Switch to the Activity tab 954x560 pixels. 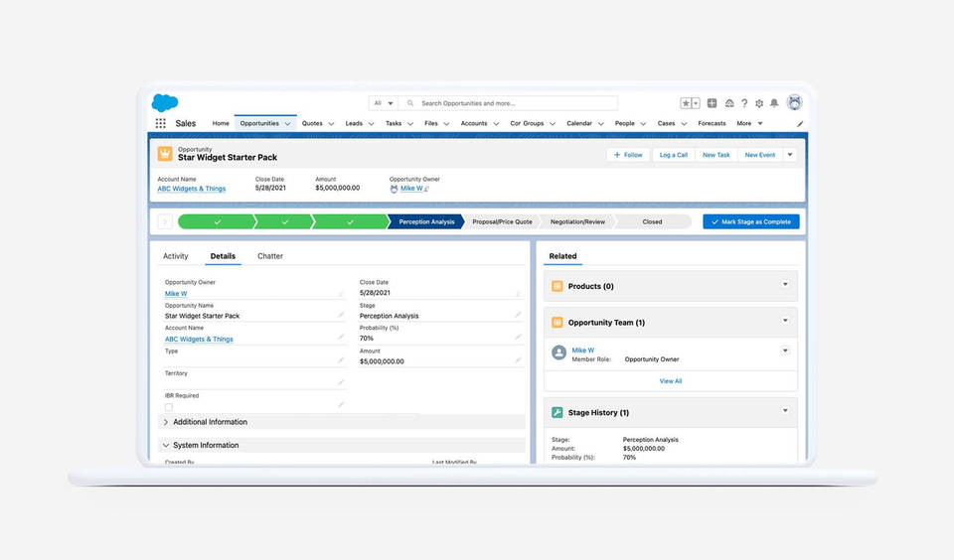click(x=175, y=256)
